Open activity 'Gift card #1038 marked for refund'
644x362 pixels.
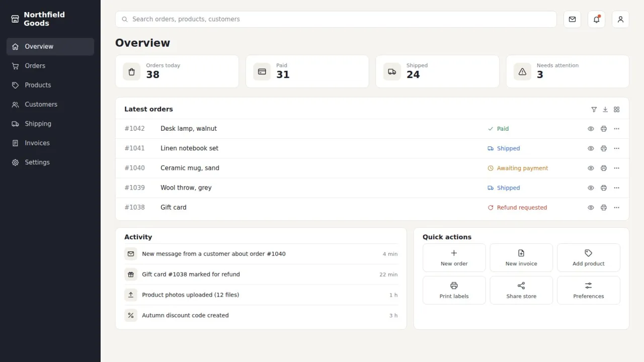(261, 275)
